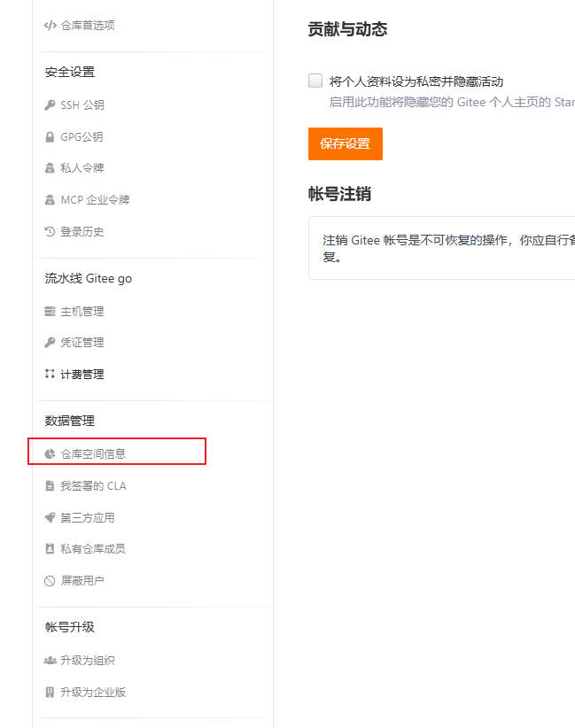Click the code icon beside 仓库首选项
Image resolution: width=575 pixels, height=728 pixels.
50,26
